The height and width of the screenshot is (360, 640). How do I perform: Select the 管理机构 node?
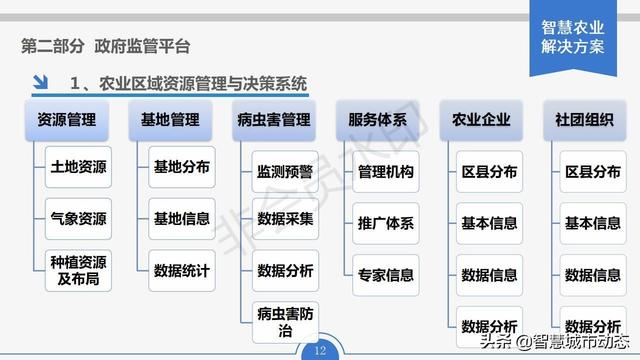click(x=386, y=172)
